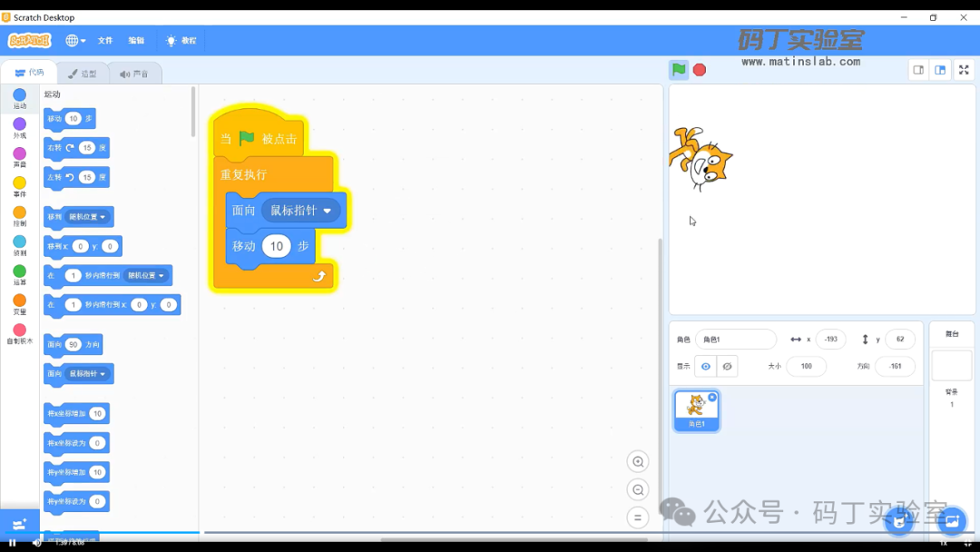Click the green flag to run
This screenshot has height=552, width=980.
(x=679, y=69)
